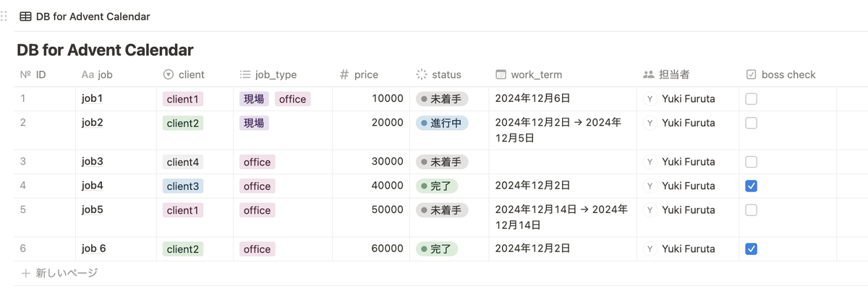This screenshot has width=868, height=307.
Task: Check boss check box for job1
Action: pos(751,99)
